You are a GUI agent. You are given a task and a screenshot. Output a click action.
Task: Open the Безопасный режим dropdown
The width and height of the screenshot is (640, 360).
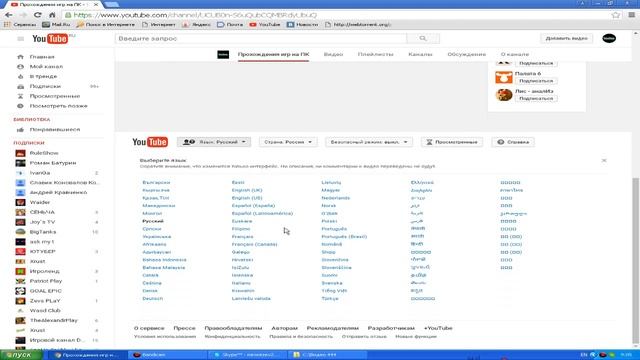(x=369, y=142)
